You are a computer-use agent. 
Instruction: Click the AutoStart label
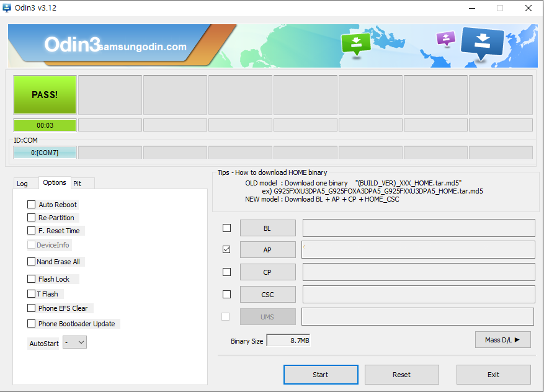44,344
